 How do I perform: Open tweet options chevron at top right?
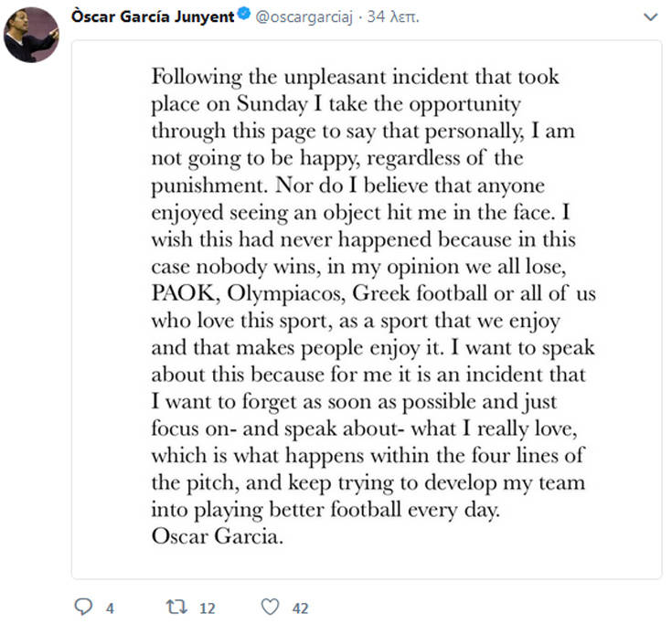pyautogui.click(x=650, y=17)
